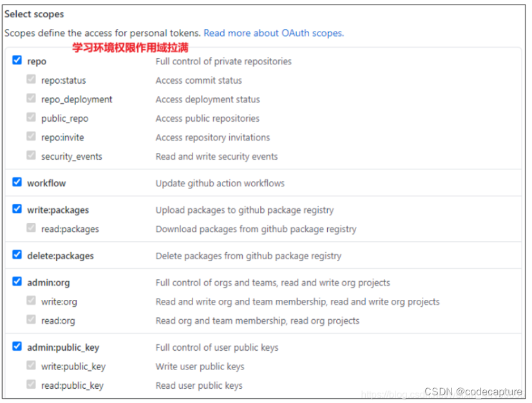
Task: Click the 'public_repo' label
Action: click(65, 119)
